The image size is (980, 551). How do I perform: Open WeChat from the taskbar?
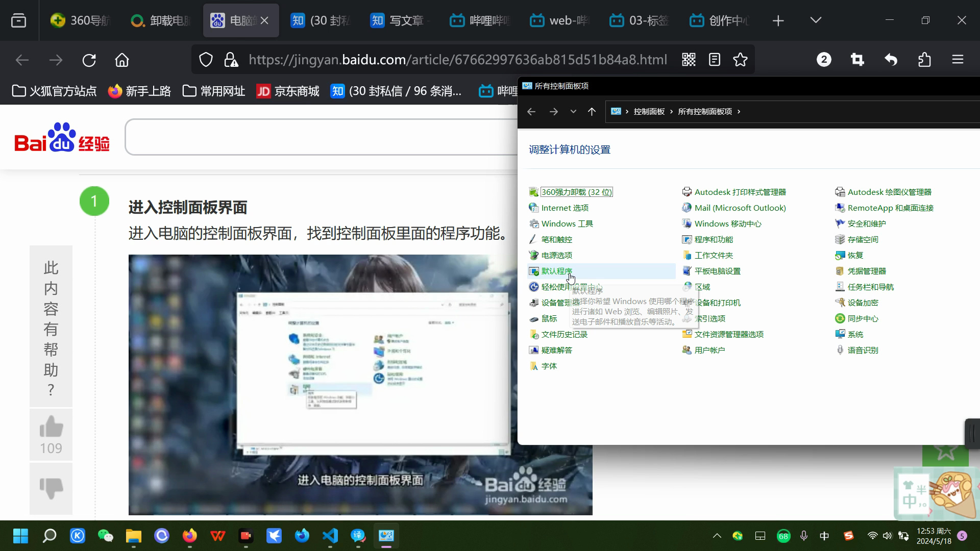point(105,536)
